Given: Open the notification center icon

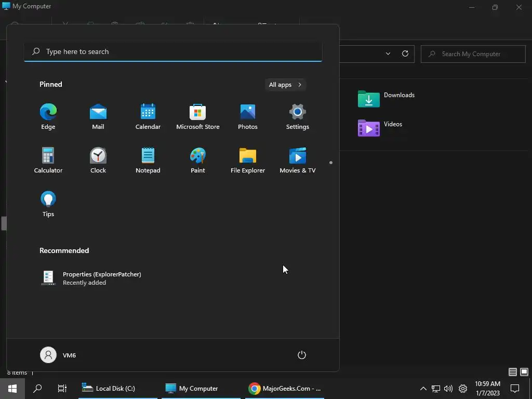Looking at the screenshot, I should tap(515, 389).
